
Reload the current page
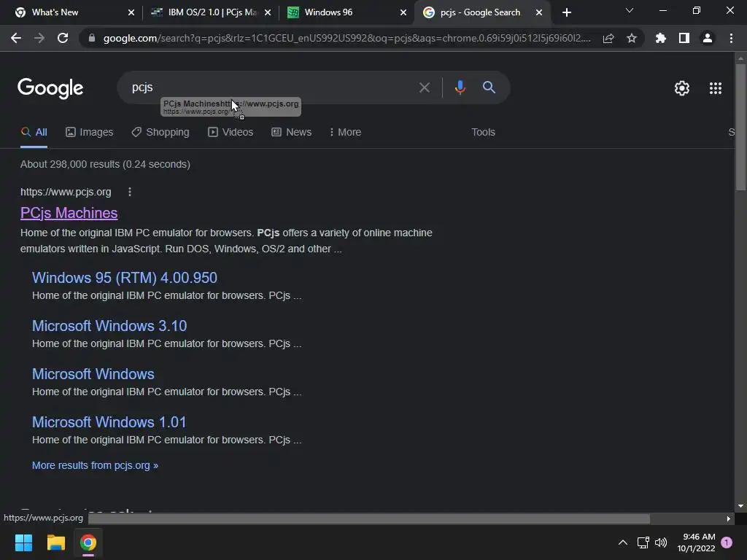(63, 38)
